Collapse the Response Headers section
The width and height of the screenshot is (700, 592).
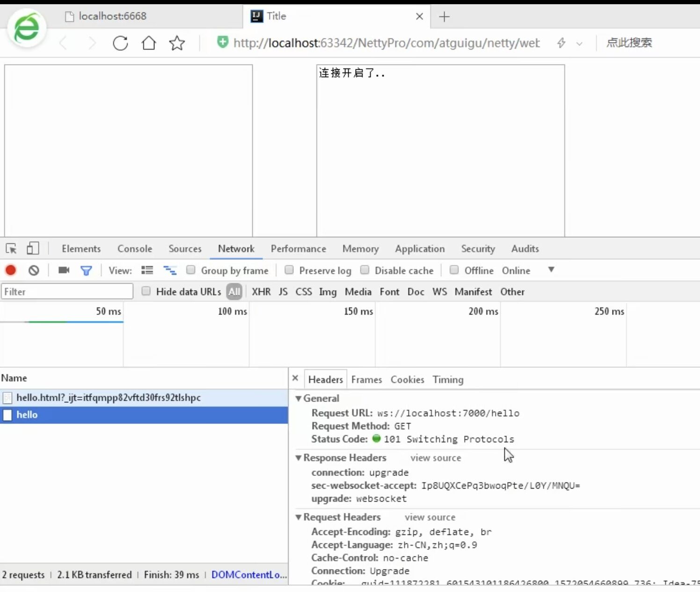point(299,458)
